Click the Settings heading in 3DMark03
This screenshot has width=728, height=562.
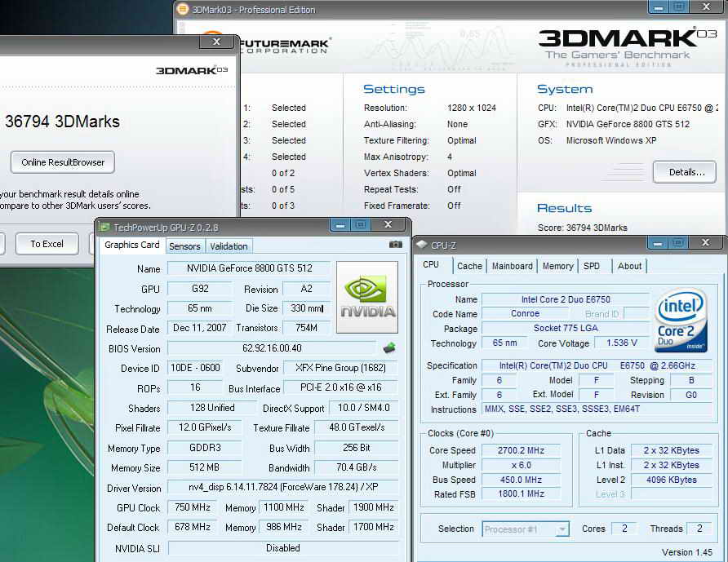pyautogui.click(x=393, y=89)
